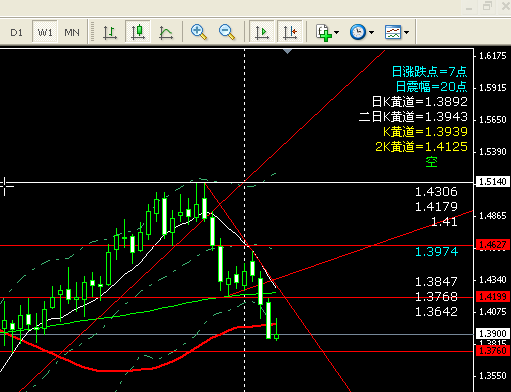Toggle the auto scroll chart button
Screen dimensions: 511x392
(262, 32)
